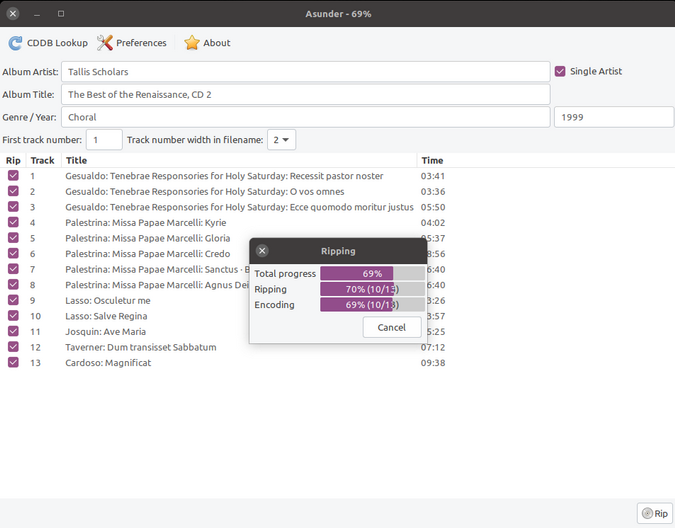Close the Ripping dialog with X icon

[x=262, y=251]
